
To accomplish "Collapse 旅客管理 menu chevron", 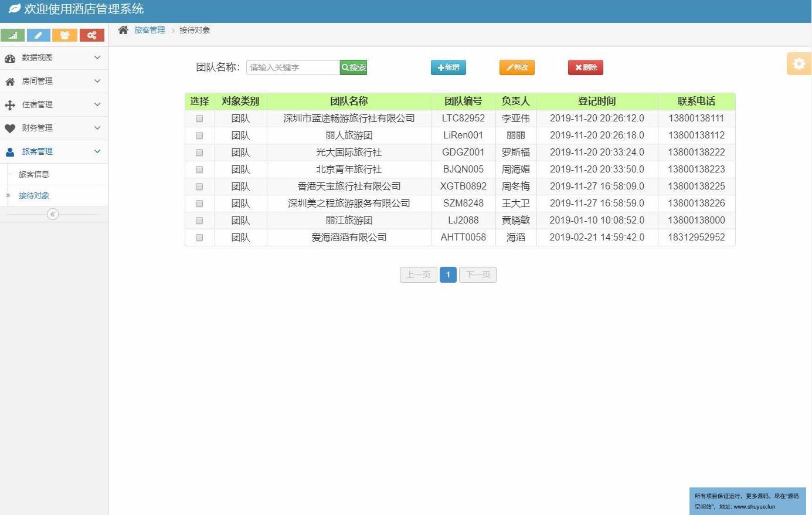I will (x=97, y=151).
